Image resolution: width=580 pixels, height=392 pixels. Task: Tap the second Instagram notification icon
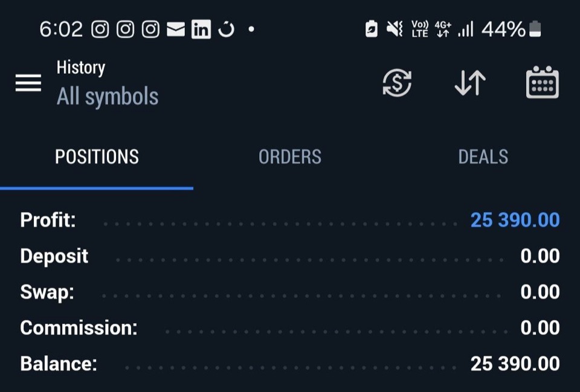click(126, 29)
